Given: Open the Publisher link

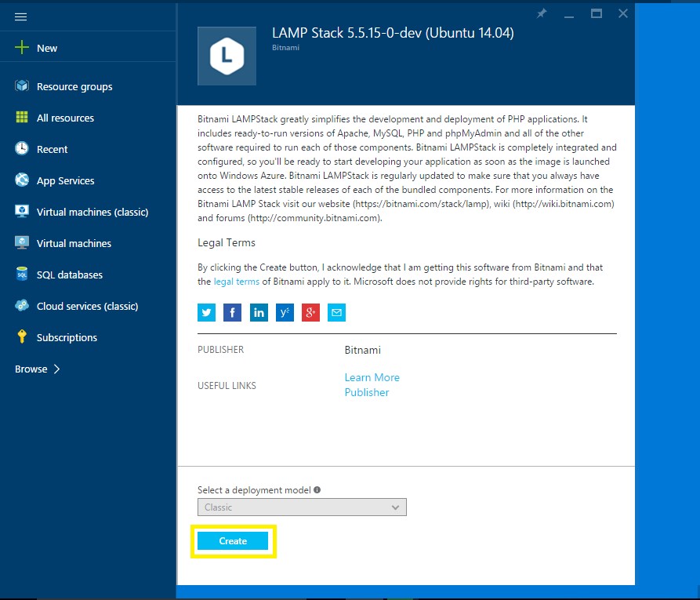Looking at the screenshot, I should pyautogui.click(x=367, y=392).
